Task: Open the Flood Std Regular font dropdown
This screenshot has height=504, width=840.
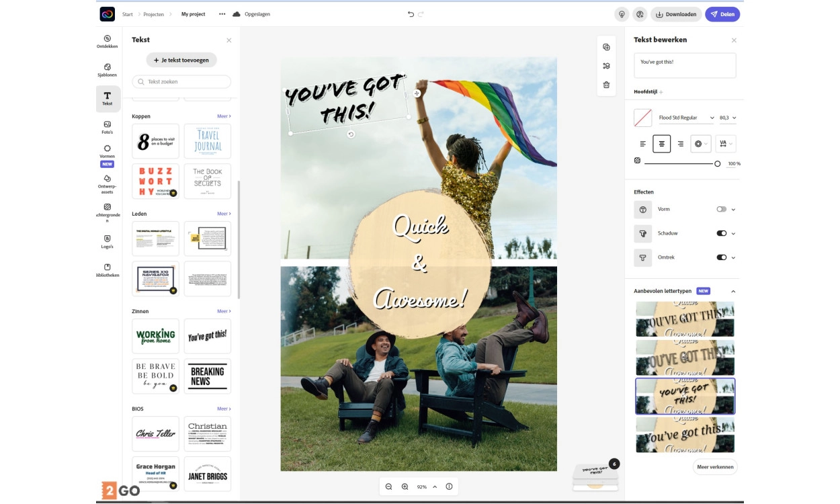Action: click(x=685, y=118)
